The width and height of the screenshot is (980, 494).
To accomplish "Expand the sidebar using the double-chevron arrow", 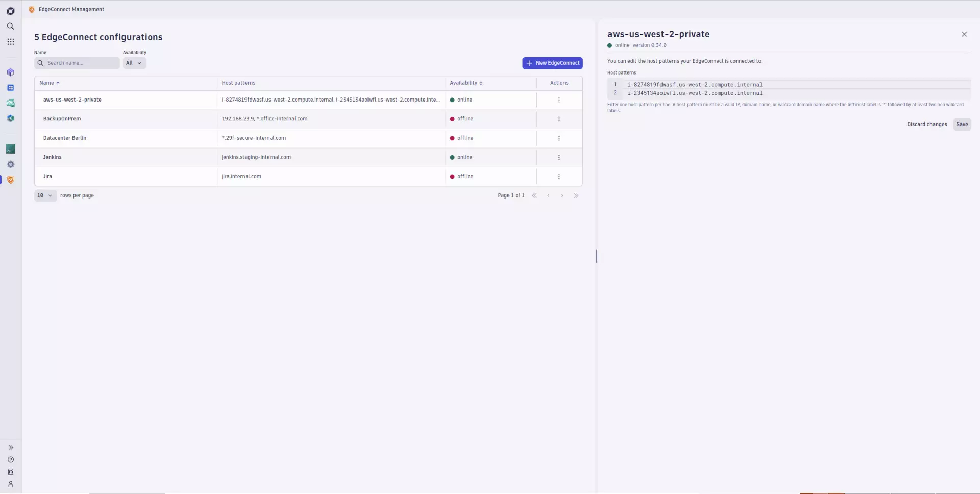I will pyautogui.click(x=10, y=448).
